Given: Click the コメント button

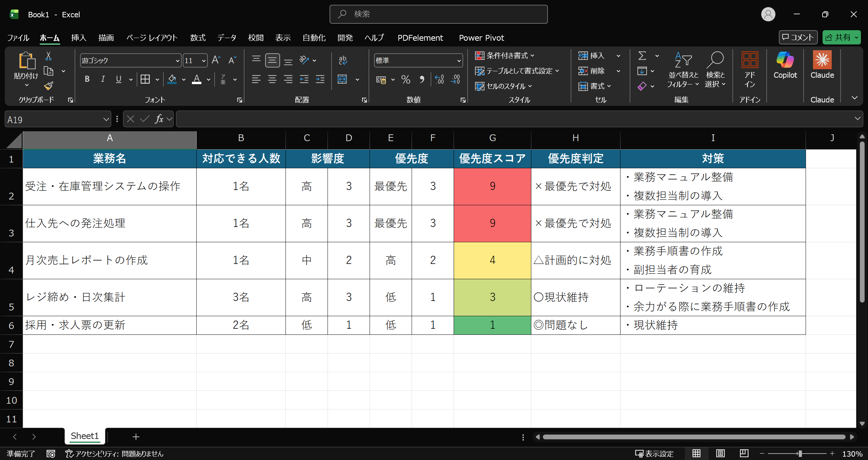Looking at the screenshot, I should pyautogui.click(x=798, y=37).
